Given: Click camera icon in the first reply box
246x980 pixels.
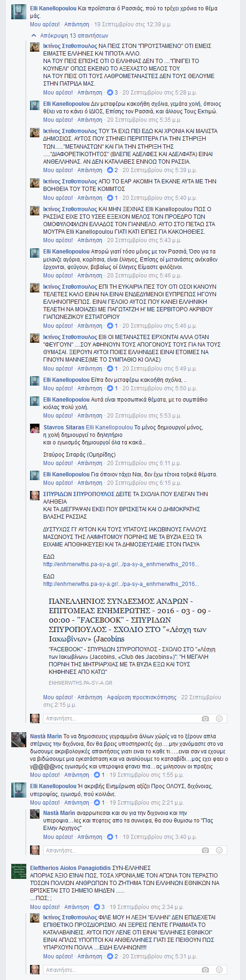Looking at the screenshot, I should [x=205, y=719].
